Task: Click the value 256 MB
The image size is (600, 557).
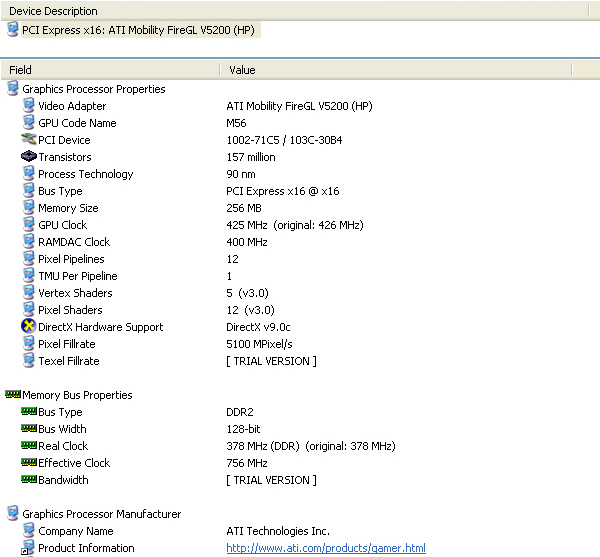Action: tap(244, 208)
